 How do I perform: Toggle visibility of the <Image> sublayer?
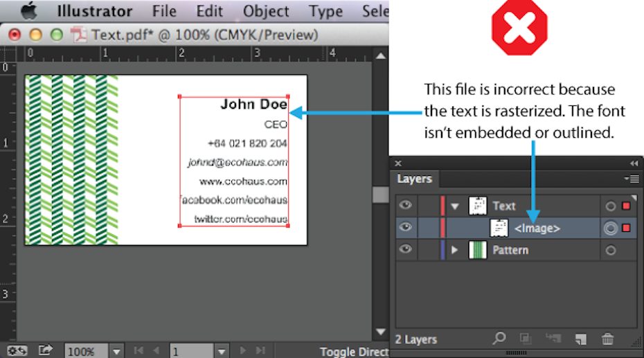(x=406, y=228)
